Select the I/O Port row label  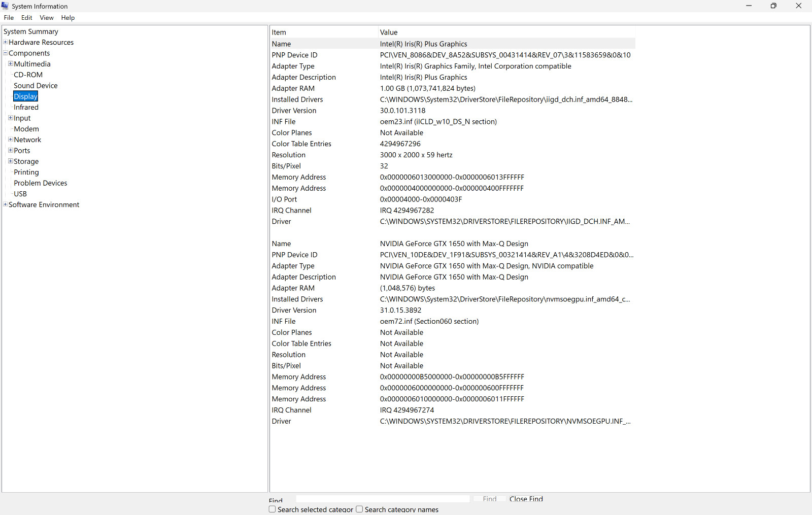coord(284,199)
